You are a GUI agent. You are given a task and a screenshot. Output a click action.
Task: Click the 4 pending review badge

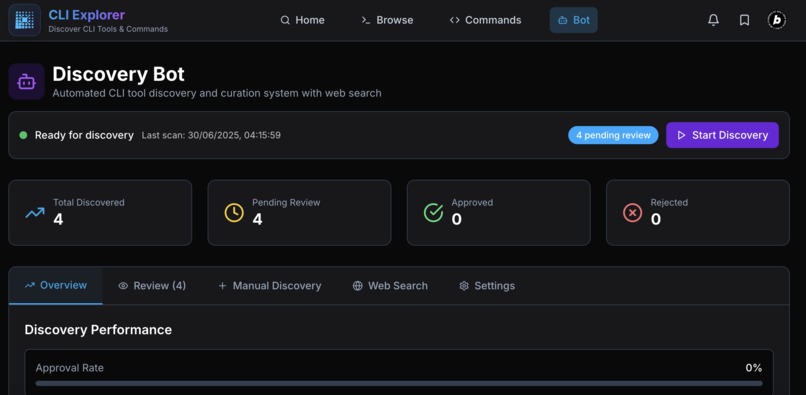tap(613, 135)
